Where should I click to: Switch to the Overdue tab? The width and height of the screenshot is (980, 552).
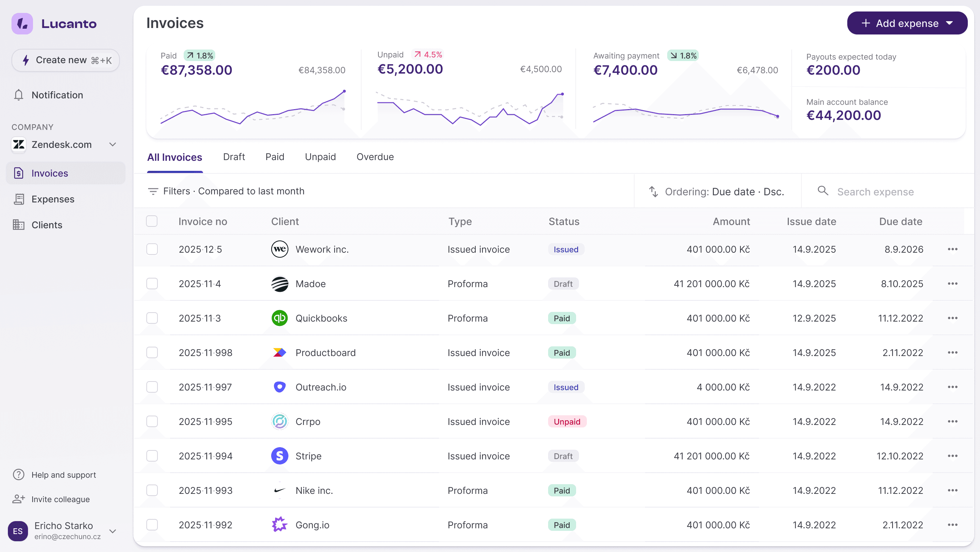(x=375, y=157)
